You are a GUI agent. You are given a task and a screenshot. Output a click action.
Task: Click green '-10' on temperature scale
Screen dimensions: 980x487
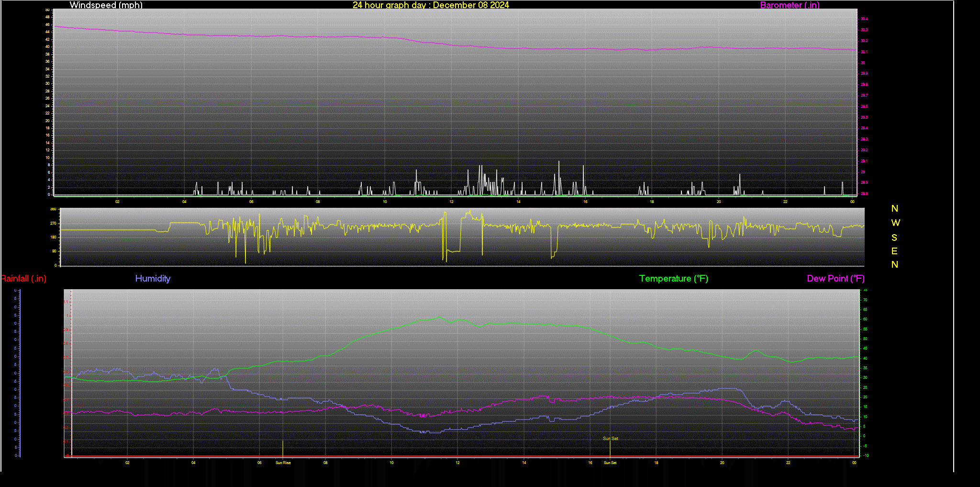[x=866, y=455]
